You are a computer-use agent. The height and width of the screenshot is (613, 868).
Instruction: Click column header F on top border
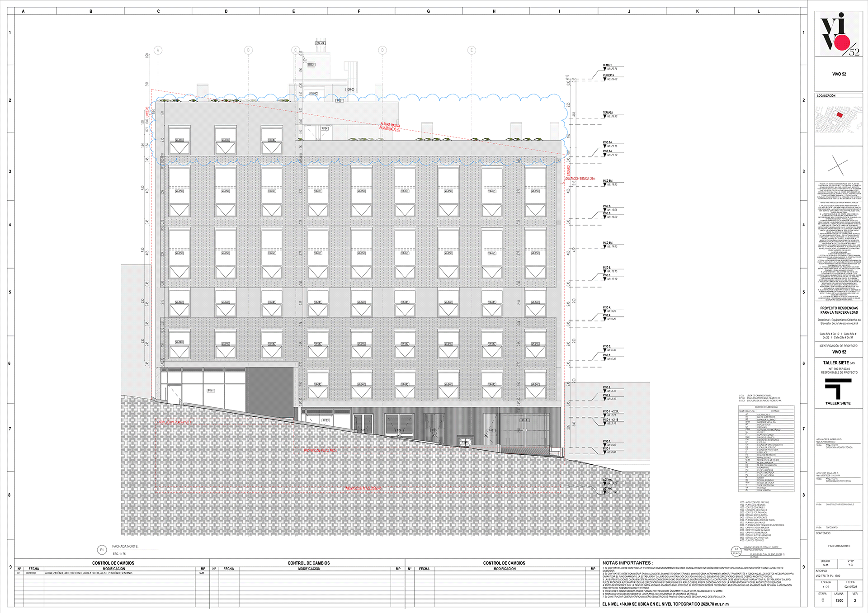tap(359, 11)
